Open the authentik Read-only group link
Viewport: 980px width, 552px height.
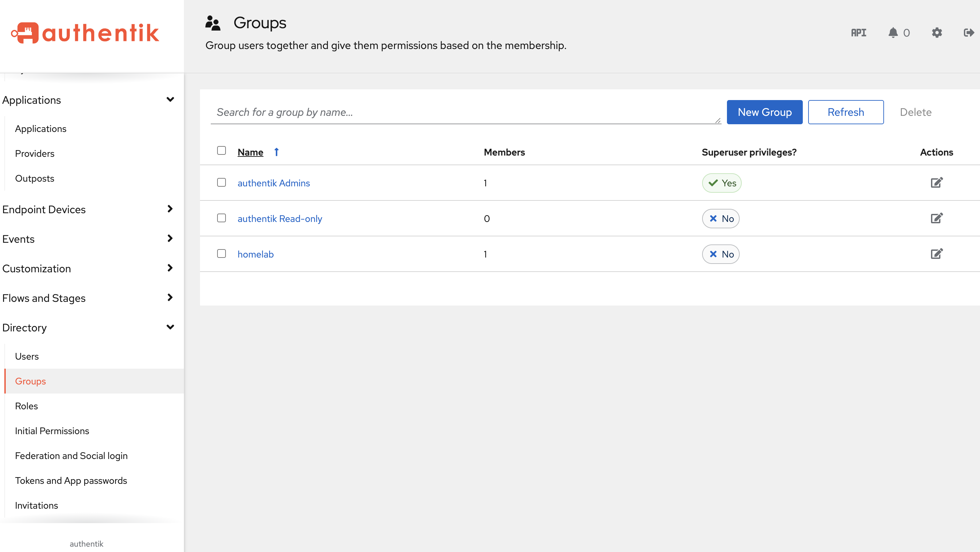[x=280, y=219]
